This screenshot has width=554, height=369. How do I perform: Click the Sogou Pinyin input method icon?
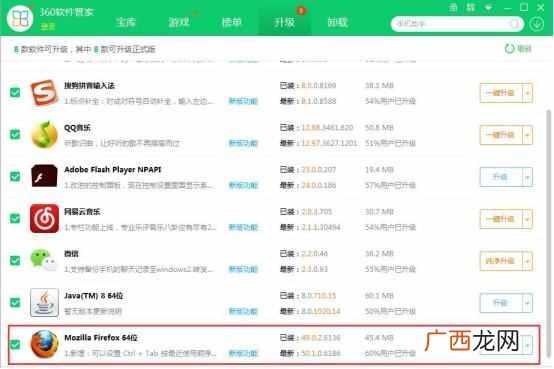(x=44, y=93)
